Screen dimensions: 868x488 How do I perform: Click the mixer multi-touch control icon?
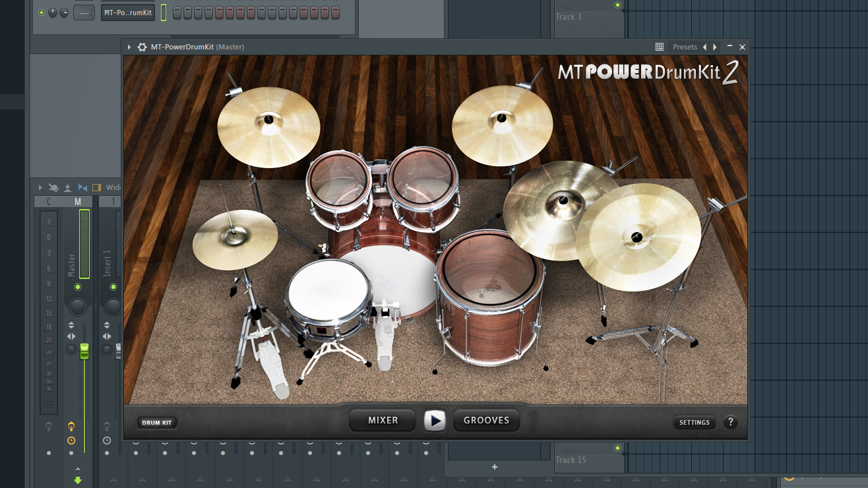[53, 188]
